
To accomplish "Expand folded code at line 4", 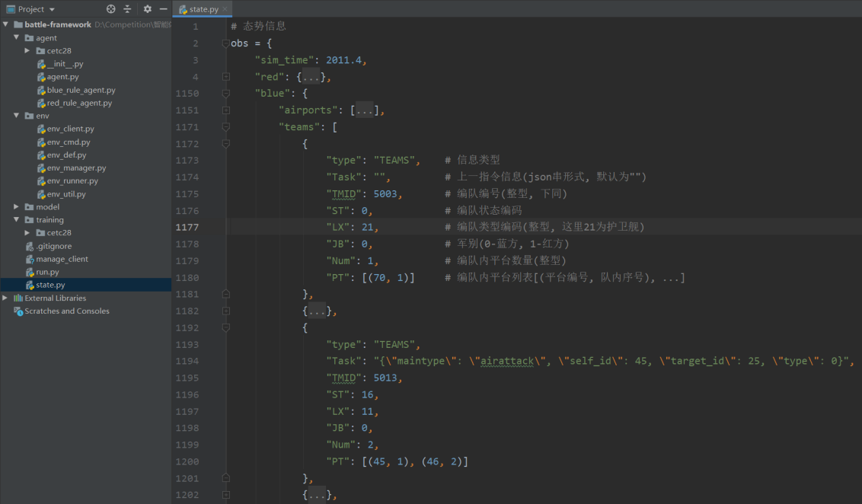I will point(226,77).
